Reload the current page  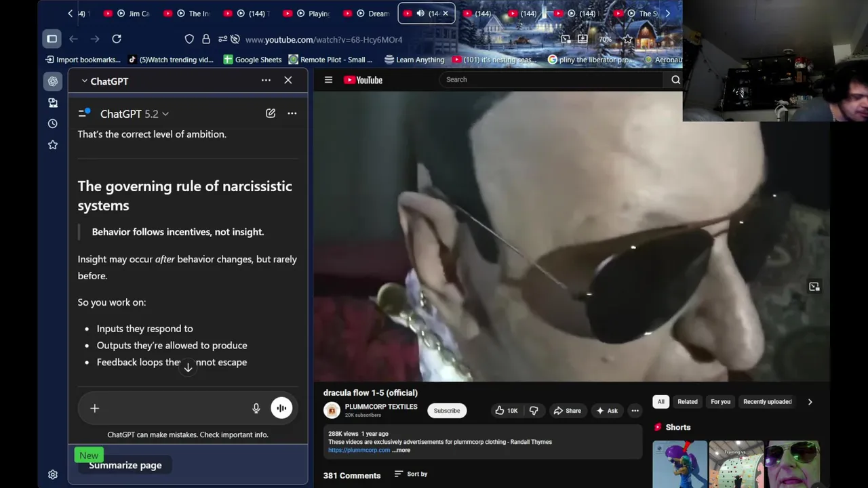(117, 39)
